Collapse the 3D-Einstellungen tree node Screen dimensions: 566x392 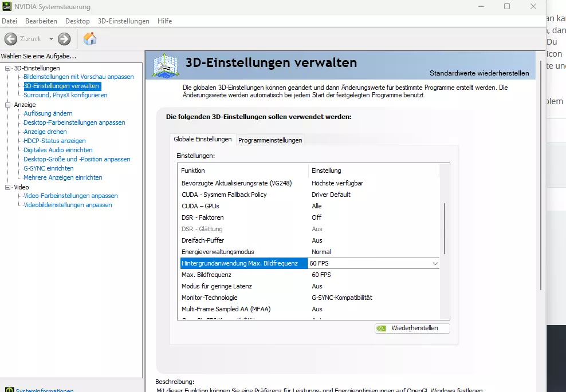[x=7, y=68]
